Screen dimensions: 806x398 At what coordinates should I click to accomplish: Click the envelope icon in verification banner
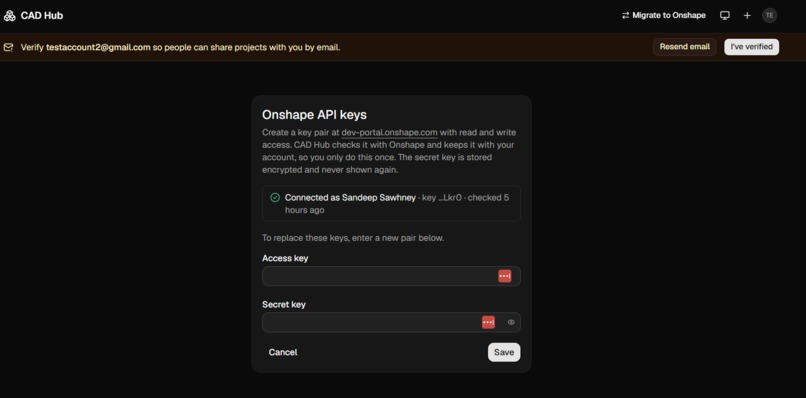click(8, 47)
